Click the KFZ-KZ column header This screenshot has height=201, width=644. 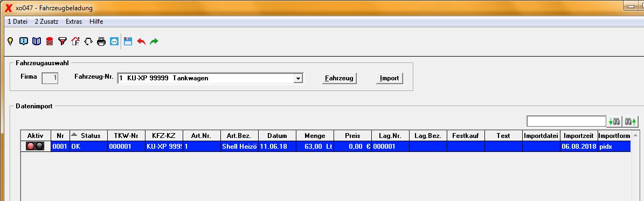click(164, 135)
